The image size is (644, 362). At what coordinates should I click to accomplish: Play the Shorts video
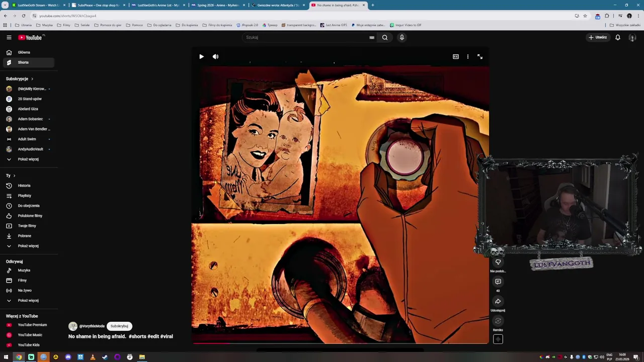pyautogui.click(x=201, y=57)
